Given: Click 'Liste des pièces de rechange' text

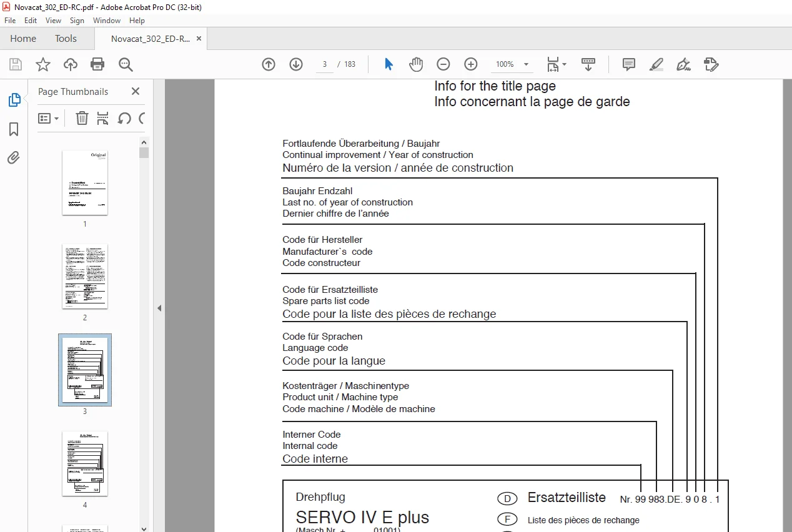Looking at the screenshot, I should click(x=583, y=520).
